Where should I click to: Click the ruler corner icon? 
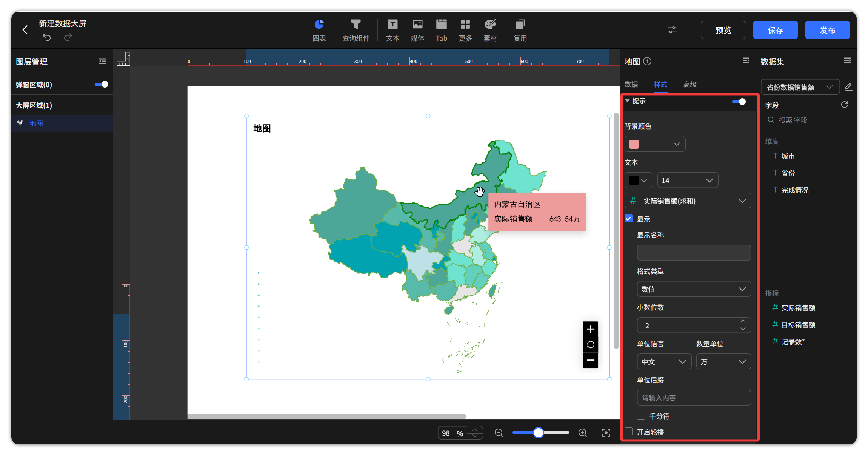(123, 59)
